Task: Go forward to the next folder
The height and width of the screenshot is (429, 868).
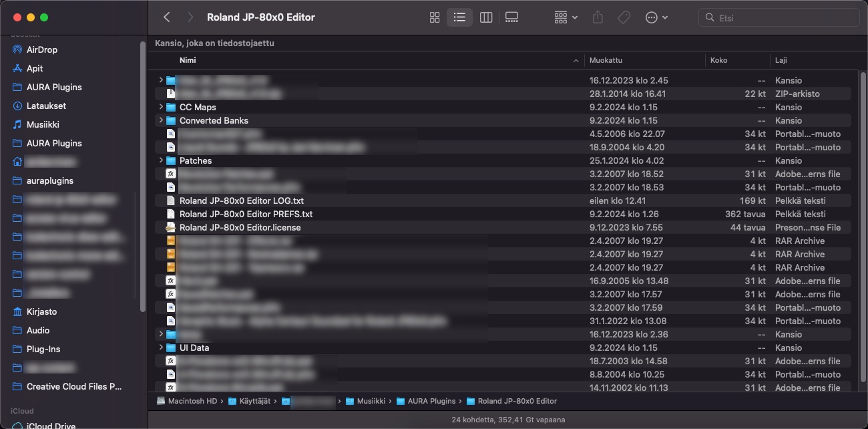Action: click(x=191, y=17)
